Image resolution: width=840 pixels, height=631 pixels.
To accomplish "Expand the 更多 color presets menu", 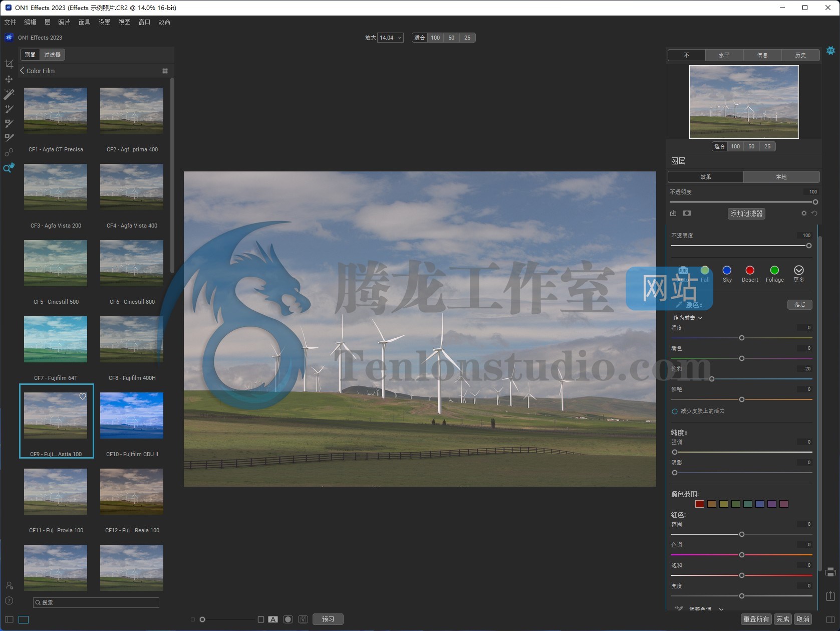I will click(799, 274).
